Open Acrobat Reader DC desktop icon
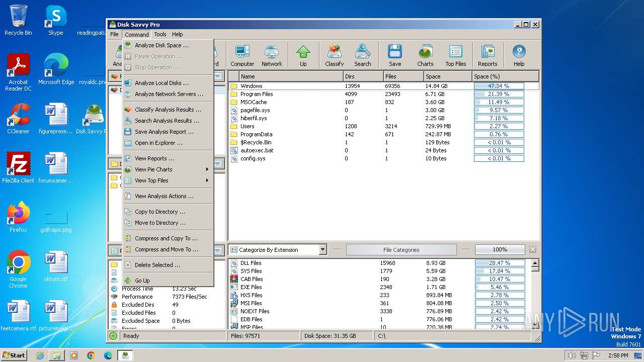This screenshot has width=644, height=362. [x=18, y=72]
